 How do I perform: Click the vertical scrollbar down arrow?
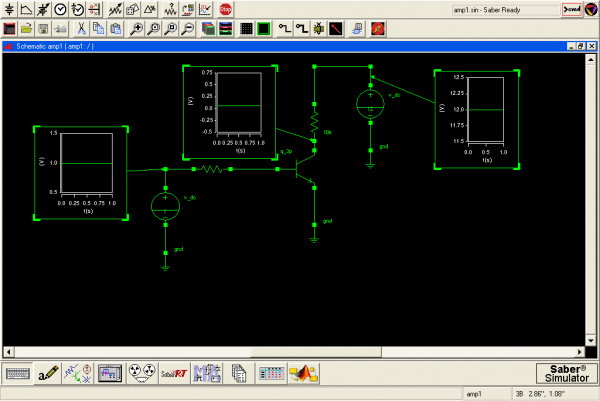(592, 340)
